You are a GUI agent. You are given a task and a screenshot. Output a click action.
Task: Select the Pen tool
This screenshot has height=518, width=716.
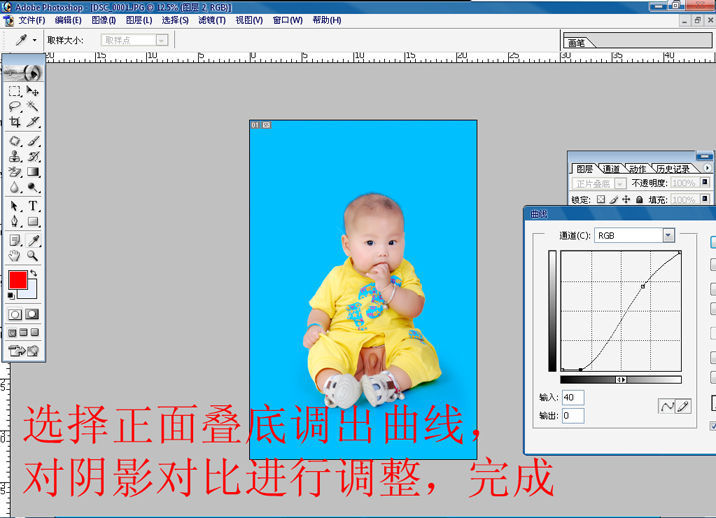pyautogui.click(x=15, y=222)
